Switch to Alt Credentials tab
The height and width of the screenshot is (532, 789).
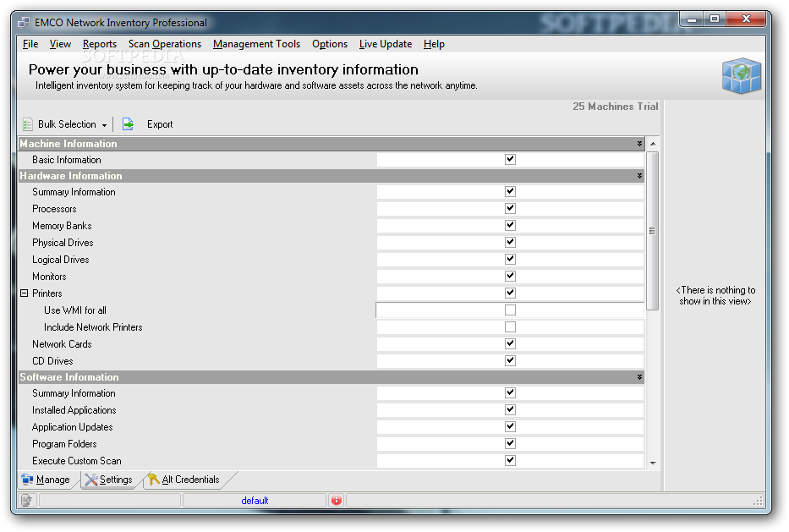pos(184,480)
